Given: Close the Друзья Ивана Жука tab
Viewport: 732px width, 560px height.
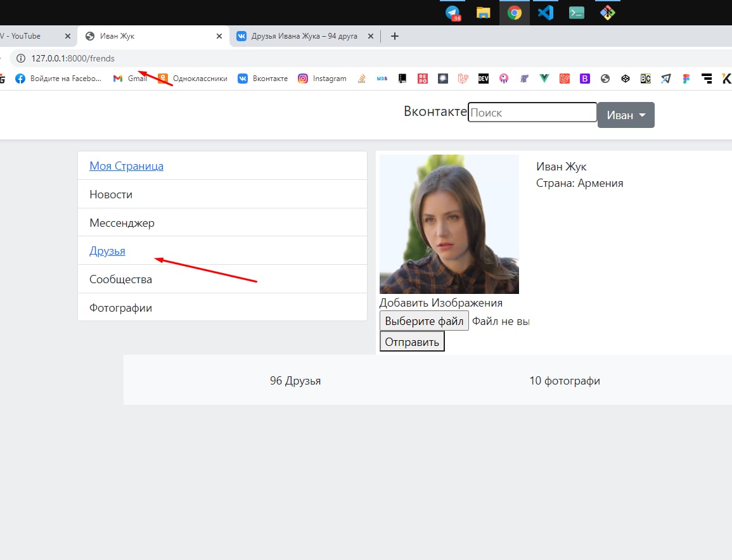Looking at the screenshot, I should (371, 36).
